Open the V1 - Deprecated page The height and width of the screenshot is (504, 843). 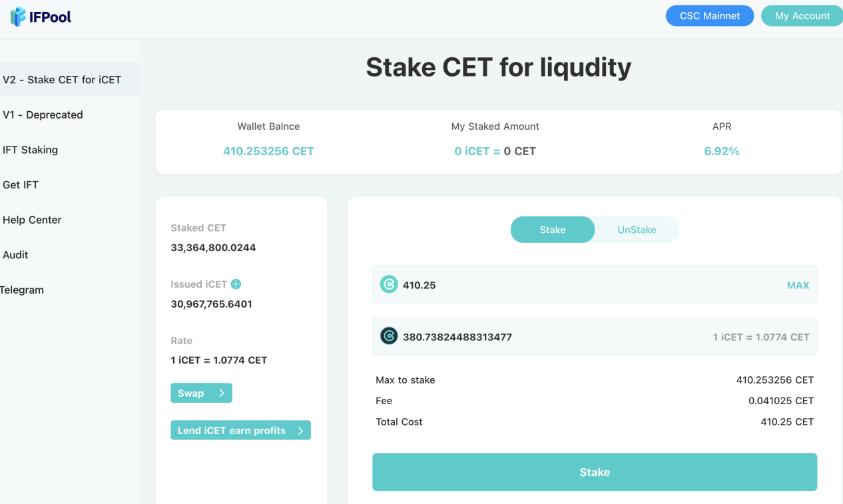pos(42,115)
